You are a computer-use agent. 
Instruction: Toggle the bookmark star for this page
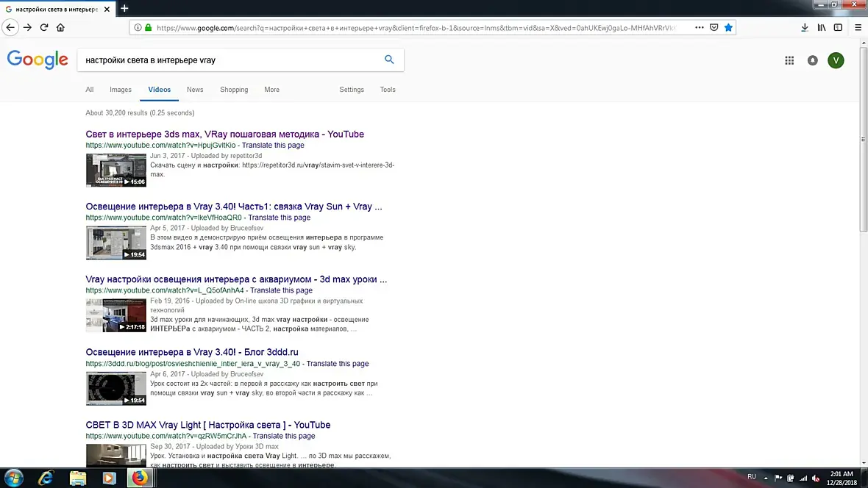pos(728,27)
